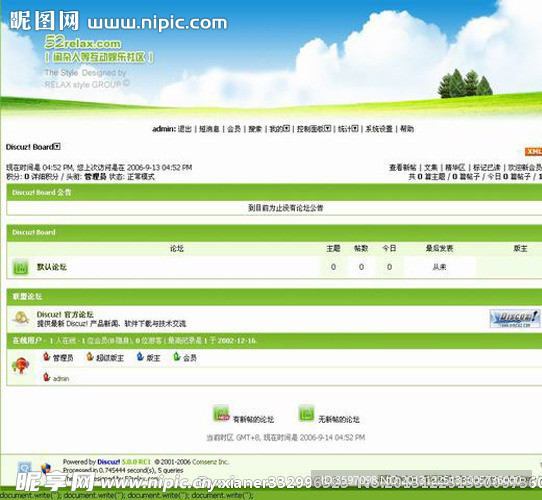This screenshot has height=500, width=542.
Task: Click the green 会员 legend icon
Action: point(177,357)
